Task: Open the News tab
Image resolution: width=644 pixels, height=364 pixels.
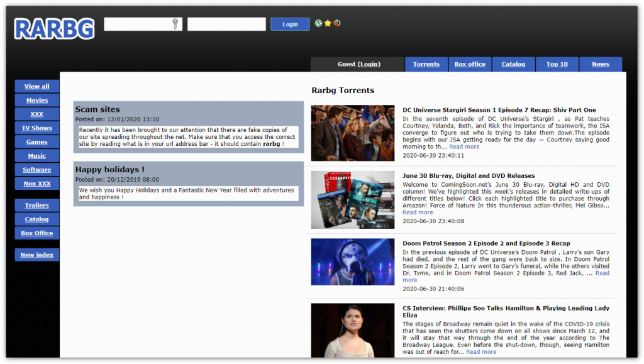Action: tap(601, 64)
